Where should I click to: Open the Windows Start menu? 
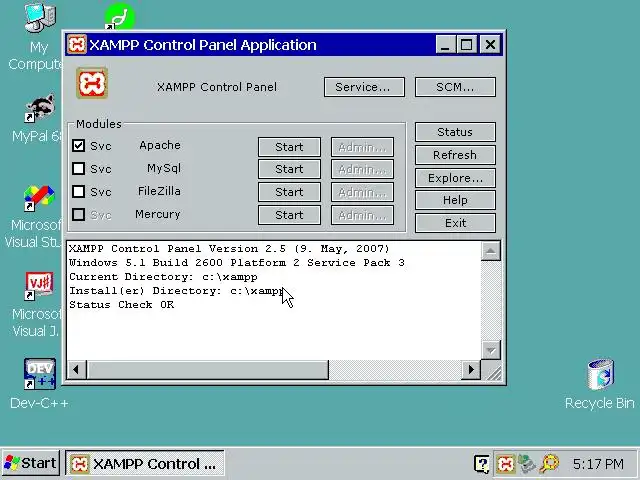(31, 464)
